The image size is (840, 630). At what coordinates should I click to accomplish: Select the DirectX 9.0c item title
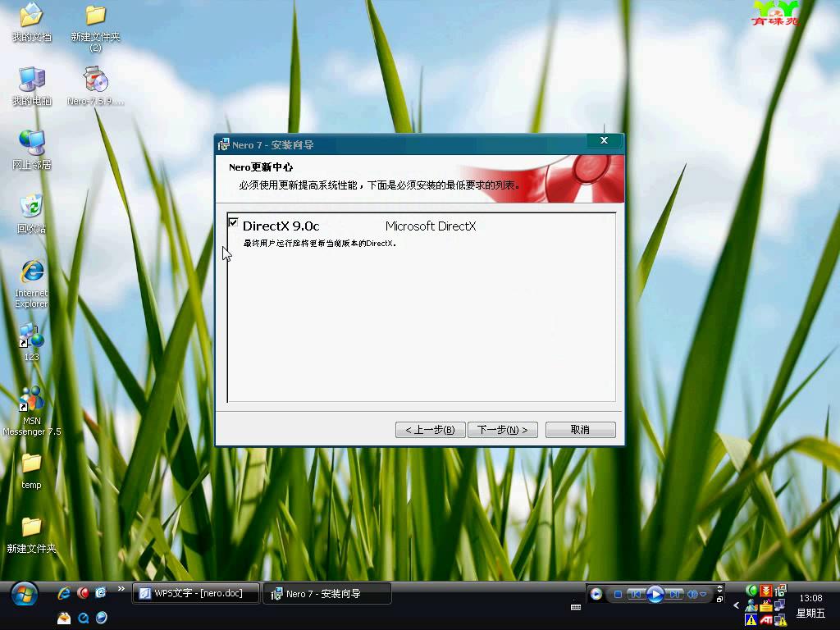[x=281, y=226]
